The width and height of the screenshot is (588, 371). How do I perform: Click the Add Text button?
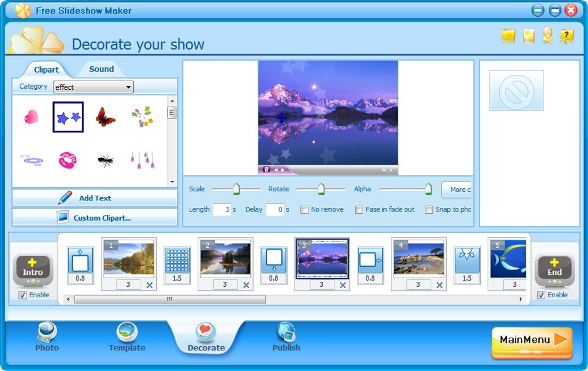click(94, 198)
